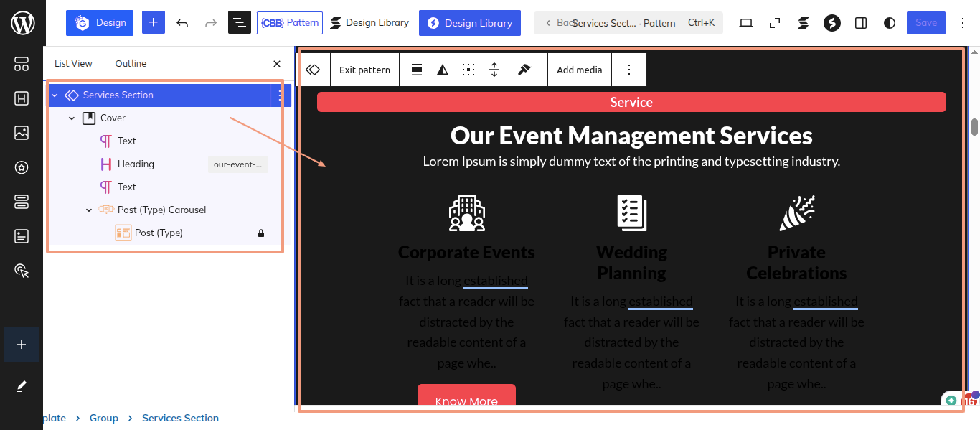Click the Private Celebrations title
Screen dimensions: 980x430
tap(796, 263)
